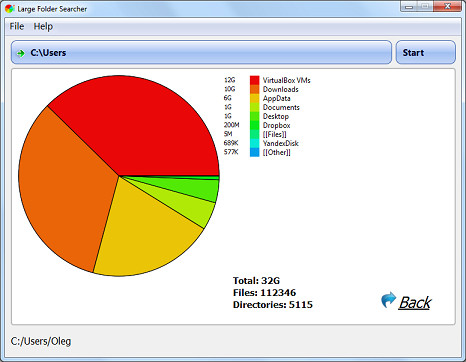Click the [[Other]] legend label

pyautogui.click(x=276, y=153)
